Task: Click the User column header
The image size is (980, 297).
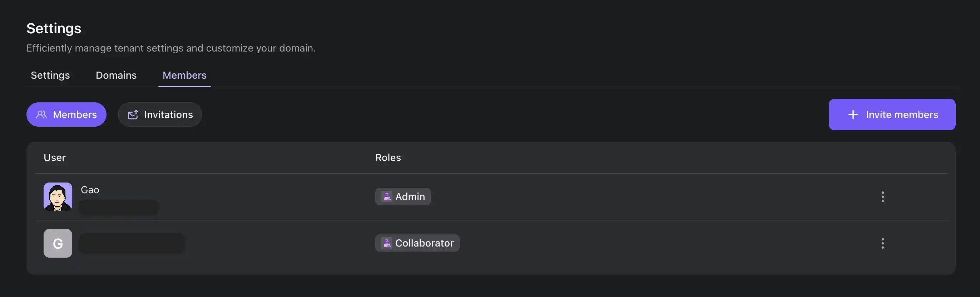Action: 54,158
